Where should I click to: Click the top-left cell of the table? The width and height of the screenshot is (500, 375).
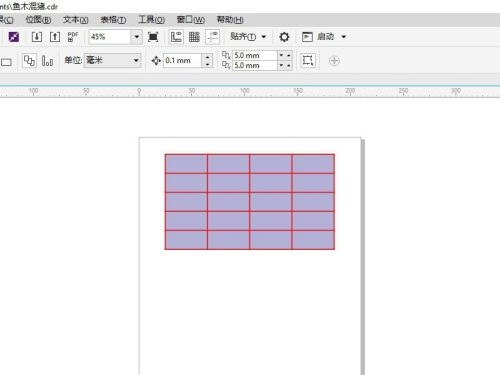[x=186, y=164]
